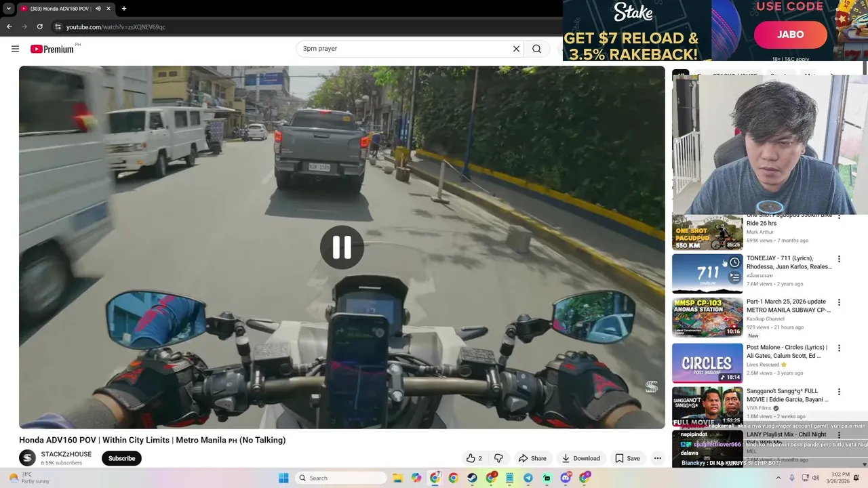View site information icon in address bar

pos(58,26)
